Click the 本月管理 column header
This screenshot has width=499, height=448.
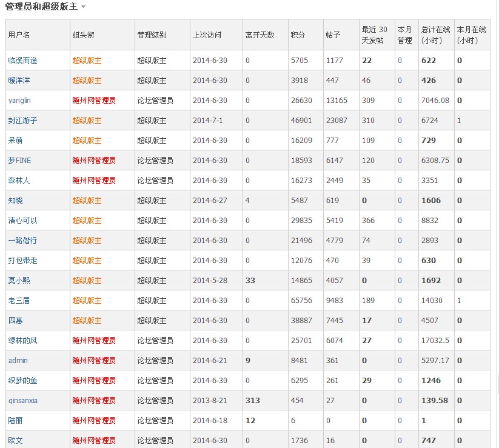tap(405, 35)
